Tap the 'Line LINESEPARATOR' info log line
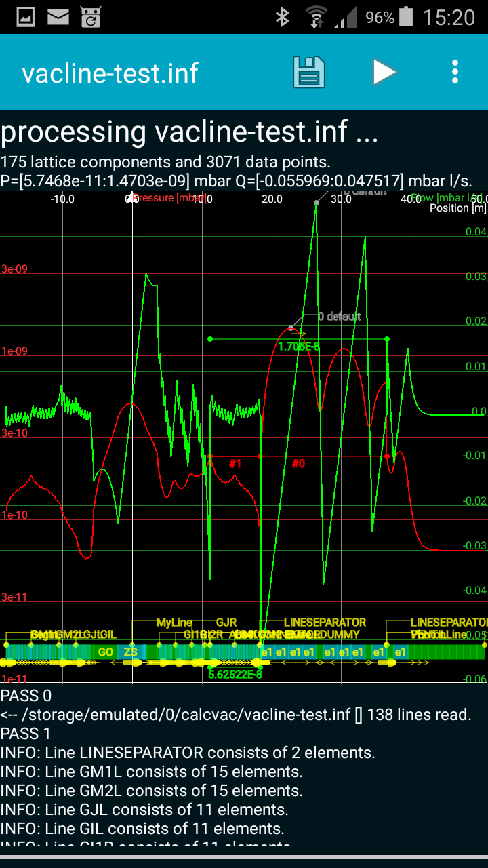488x868 pixels. tap(187, 753)
